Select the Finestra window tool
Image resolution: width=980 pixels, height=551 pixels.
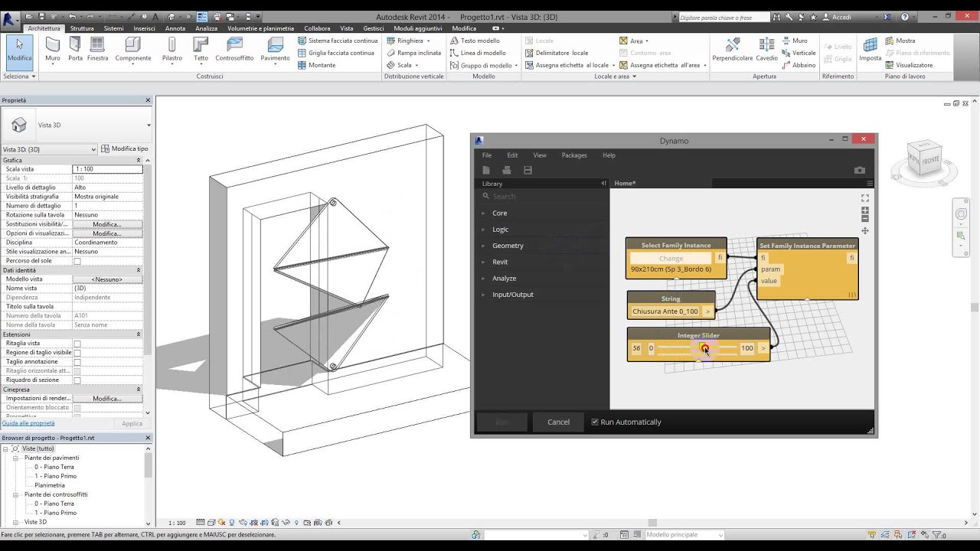coord(97,49)
